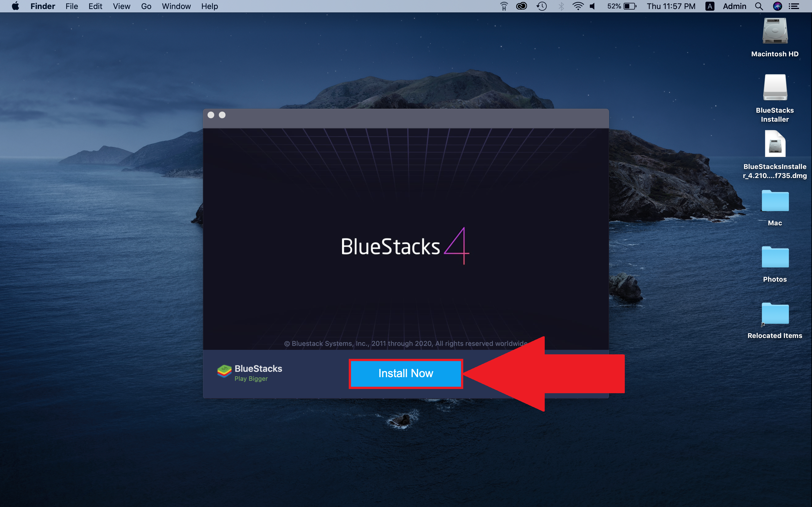This screenshot has height=507, width=812.
Task: Open Finder from the menu bar
Action: (x=42, y=6)
